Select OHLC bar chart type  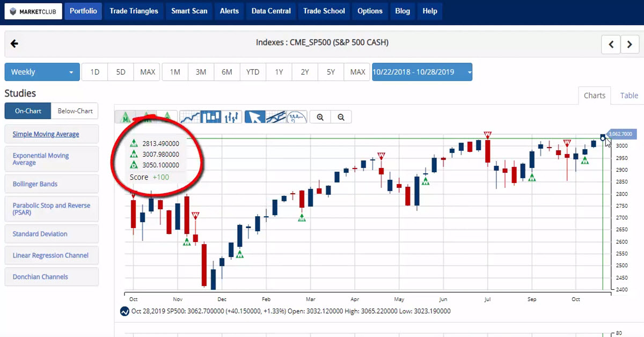231,116
